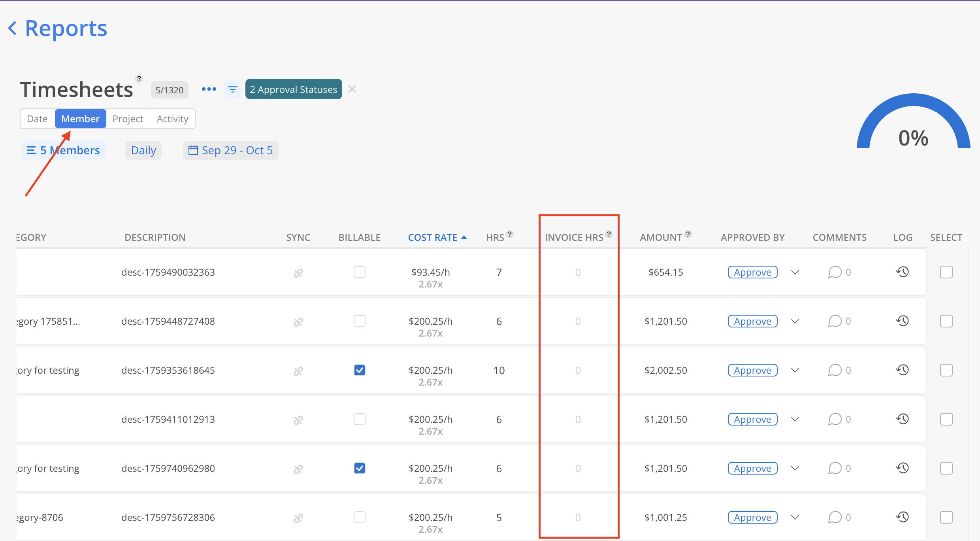This screenshot has width=980, height=541.
Task: Open the three-dot more options menu
Action: pos(209,89)
